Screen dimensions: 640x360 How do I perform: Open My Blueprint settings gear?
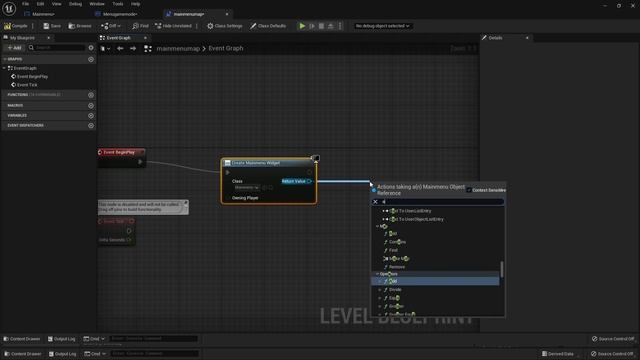point(91,48)
